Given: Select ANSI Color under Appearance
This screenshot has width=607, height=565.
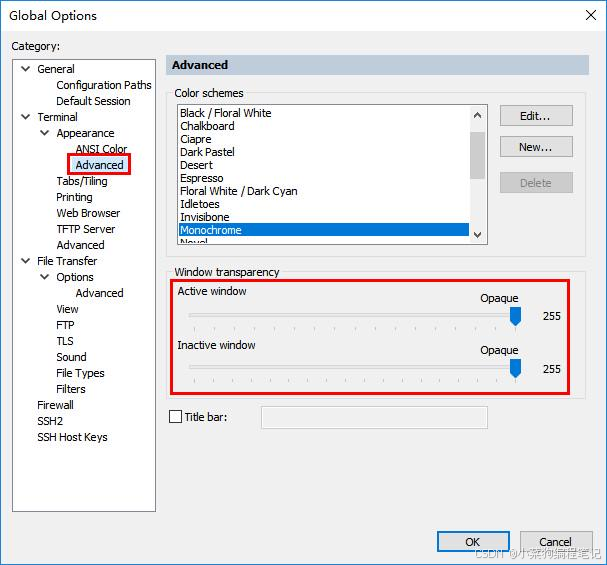Looking at the screenshot, I should 101,149.
